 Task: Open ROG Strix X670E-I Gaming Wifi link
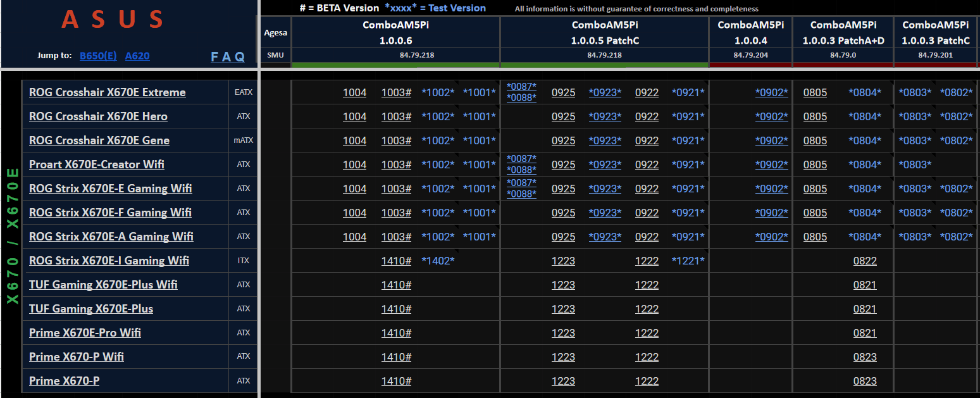tap(109, 261)
